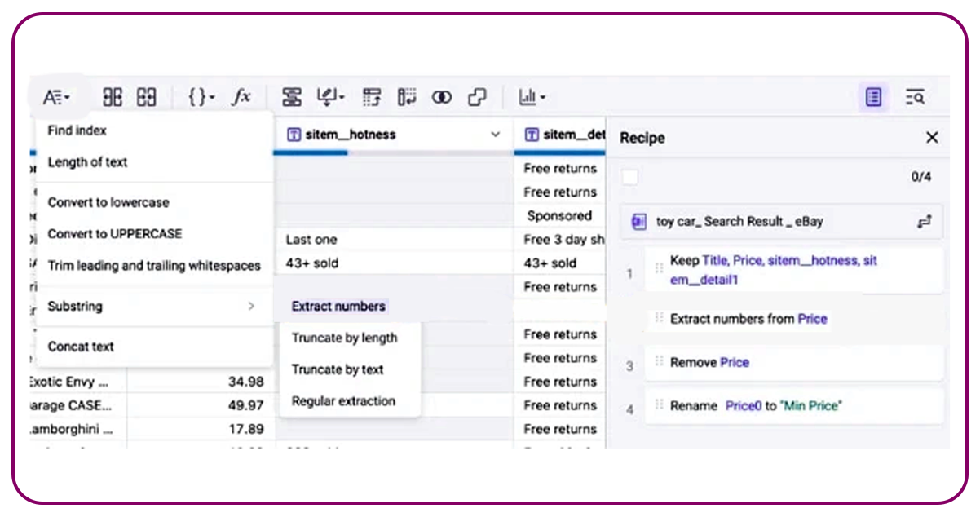Click the 49.97 price cell
The height and width of the screenshot is (517, 980).
(201, 405)
